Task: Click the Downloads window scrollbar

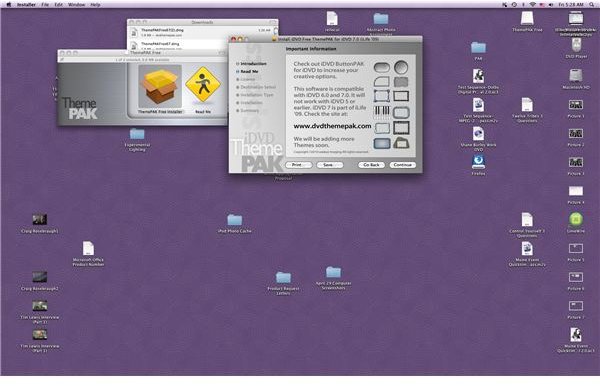Action: (276, 31)
